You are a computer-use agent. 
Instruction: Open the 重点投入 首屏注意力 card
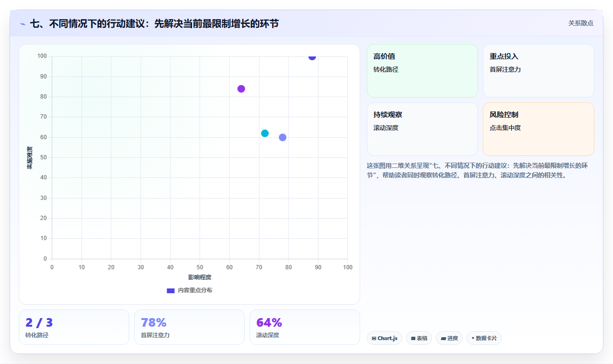538,71
